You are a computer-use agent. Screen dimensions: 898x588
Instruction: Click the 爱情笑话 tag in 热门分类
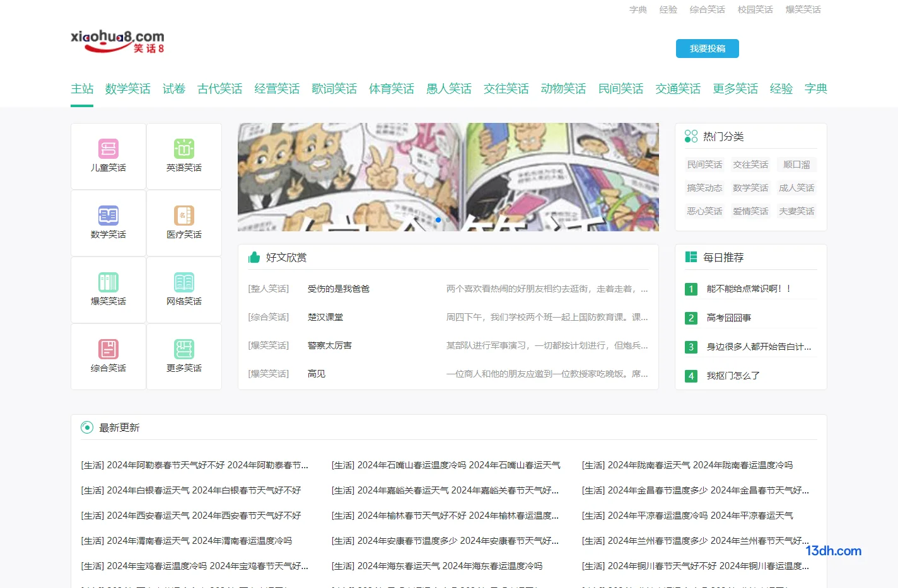click(x=750, y=211)
